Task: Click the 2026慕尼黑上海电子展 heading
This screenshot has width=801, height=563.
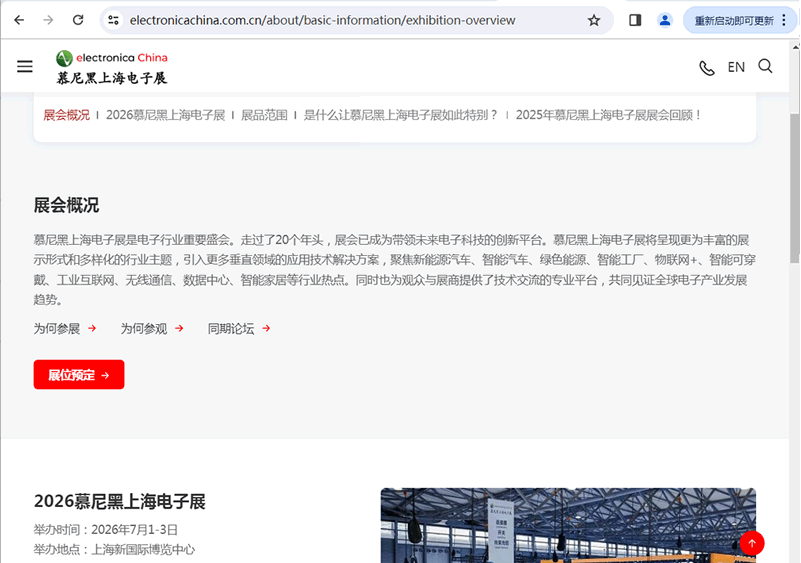Action: pos(120,501)
